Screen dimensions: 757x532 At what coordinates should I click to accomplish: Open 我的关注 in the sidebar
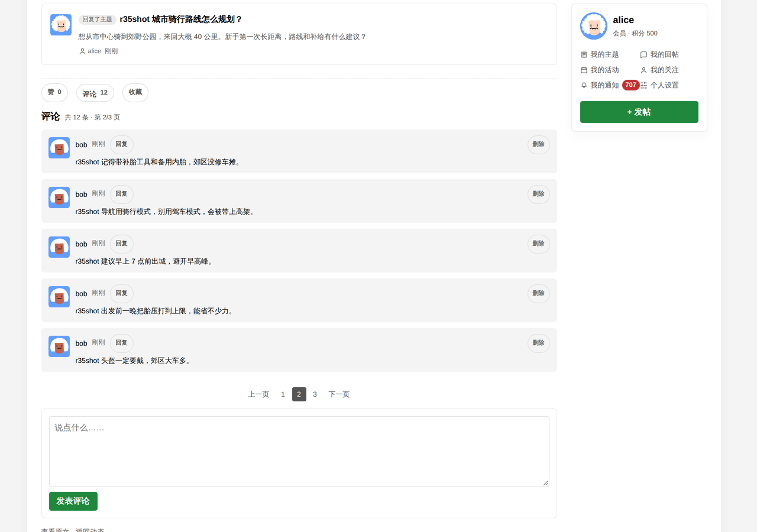[x=659, y=70]
